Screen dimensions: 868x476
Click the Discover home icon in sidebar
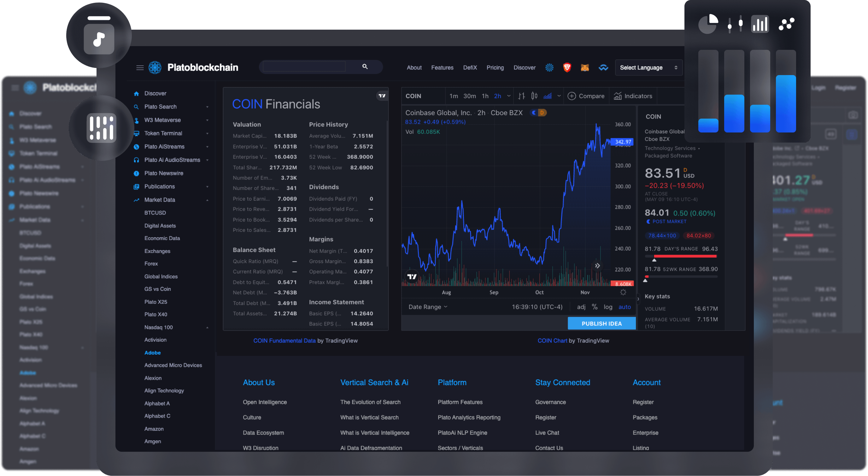tap(137, 94)
